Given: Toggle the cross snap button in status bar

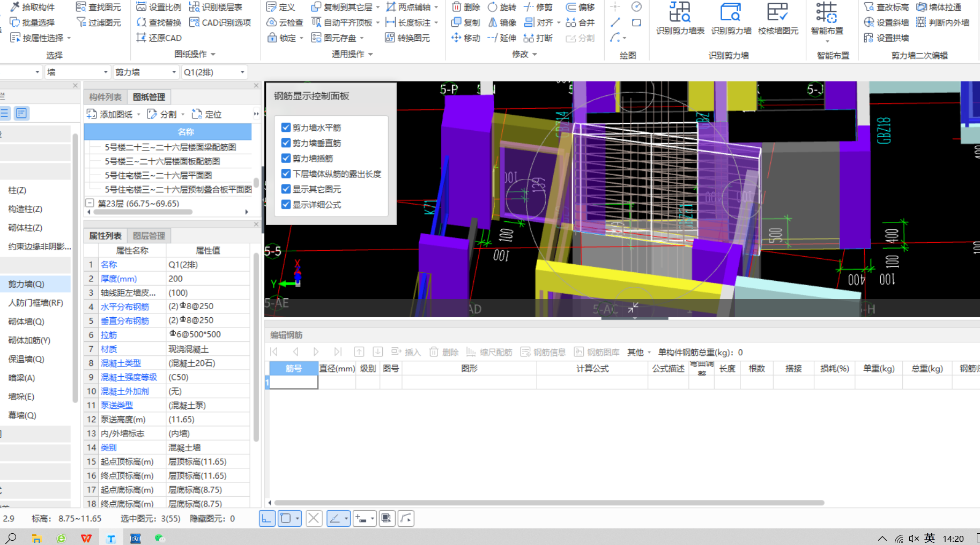Looking at the screenshot, I should 314,518.
